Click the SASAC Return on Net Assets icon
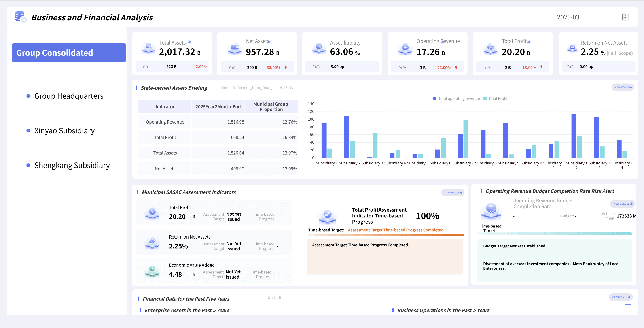Screen dimensions: 644x328 pyautogui.click(x=152, y=243)
